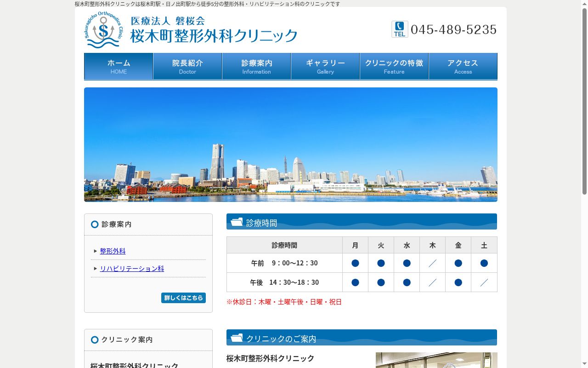588x368 pixels.
Task: Click the clinic entrance photo thumbnail
Action: tap(436, 360)
